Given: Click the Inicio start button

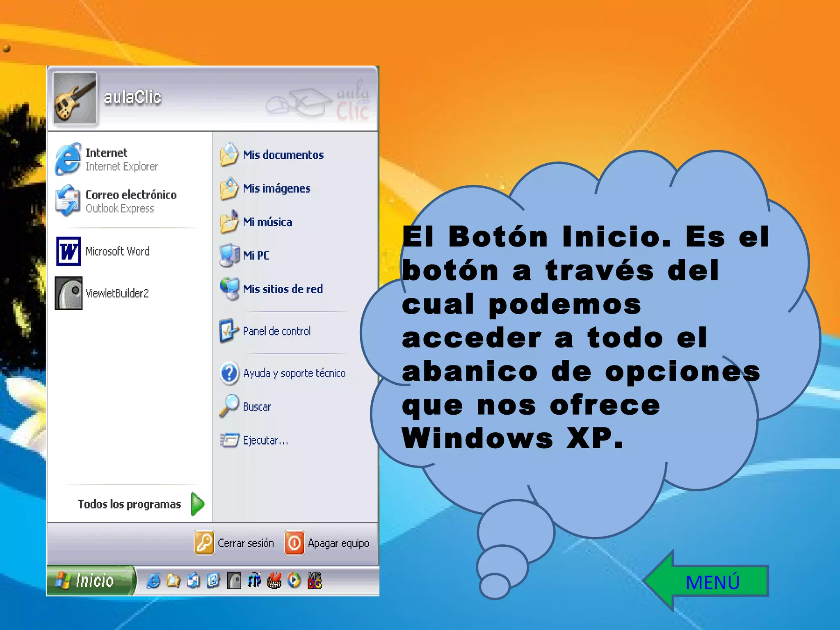Looking at the screenshot, I should pyautogui.click(x=91, y=580).
